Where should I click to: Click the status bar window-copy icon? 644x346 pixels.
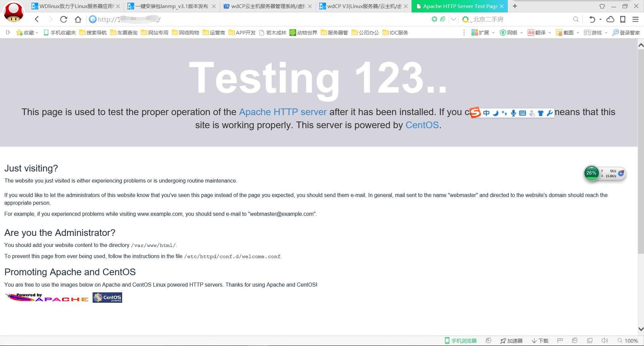tap(590, 341)
